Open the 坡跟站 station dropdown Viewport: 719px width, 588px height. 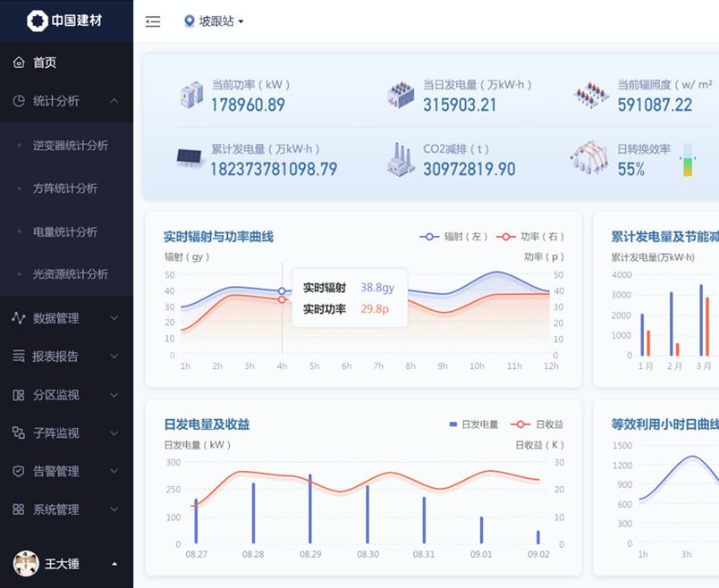click(214, 21)
